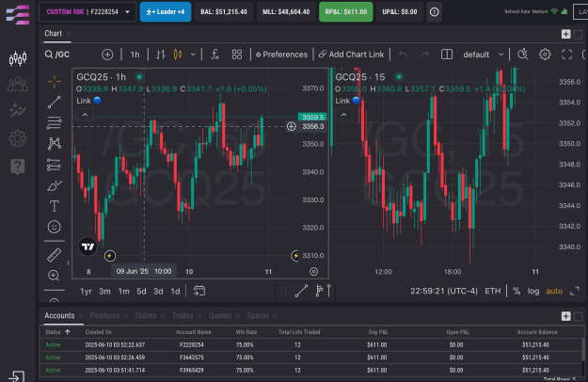The image size is (588, 382).
Task: Toggle fullscreen mode for the chart
Action: [567, 55]
